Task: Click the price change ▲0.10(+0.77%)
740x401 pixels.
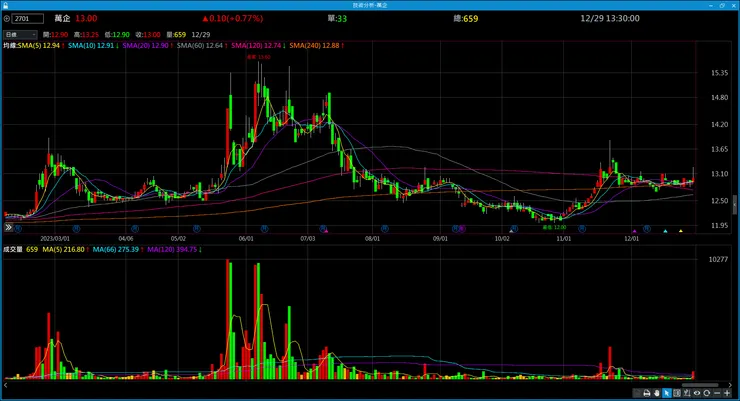Action: pos(232,18)
